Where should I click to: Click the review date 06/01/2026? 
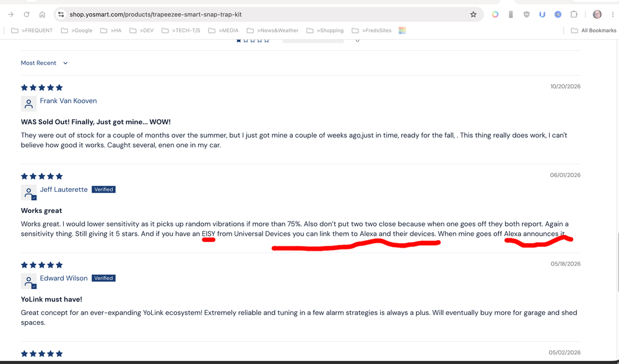coord(565,175)
